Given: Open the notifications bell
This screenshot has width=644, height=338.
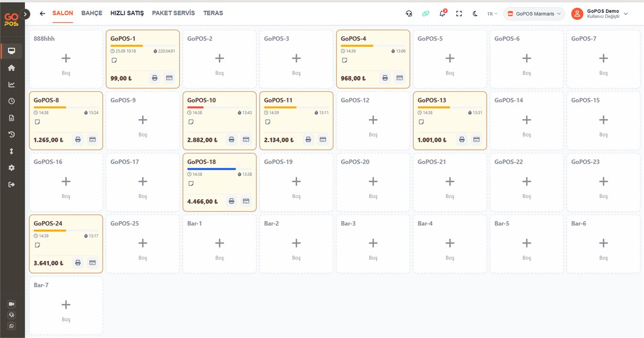Looking at the screenshot, I should (442, 13).
